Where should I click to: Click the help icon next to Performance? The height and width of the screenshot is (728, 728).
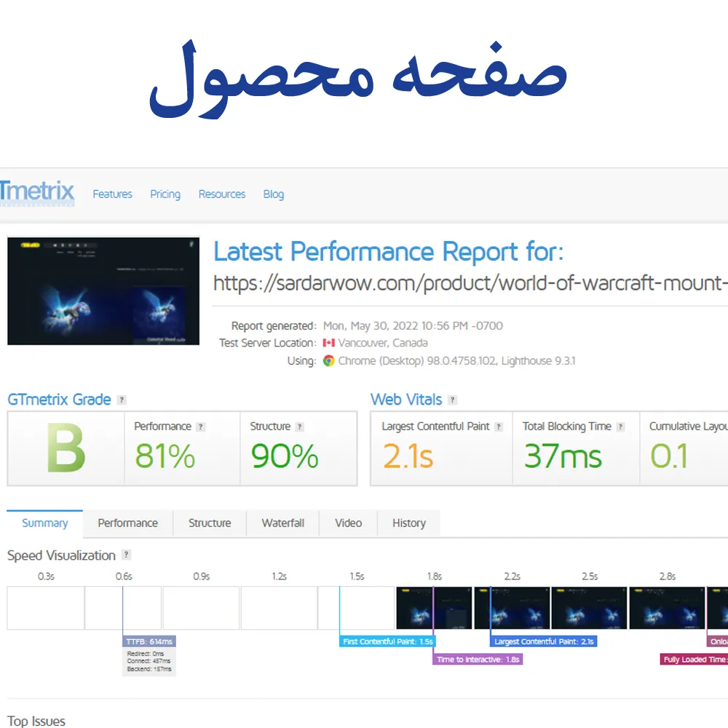point(201,427)
